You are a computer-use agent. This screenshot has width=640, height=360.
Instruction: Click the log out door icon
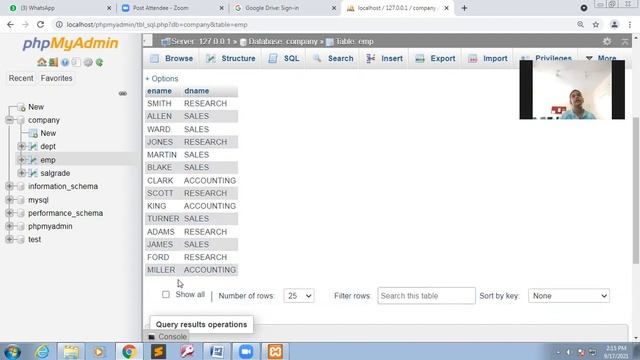(x=53, y=62)
